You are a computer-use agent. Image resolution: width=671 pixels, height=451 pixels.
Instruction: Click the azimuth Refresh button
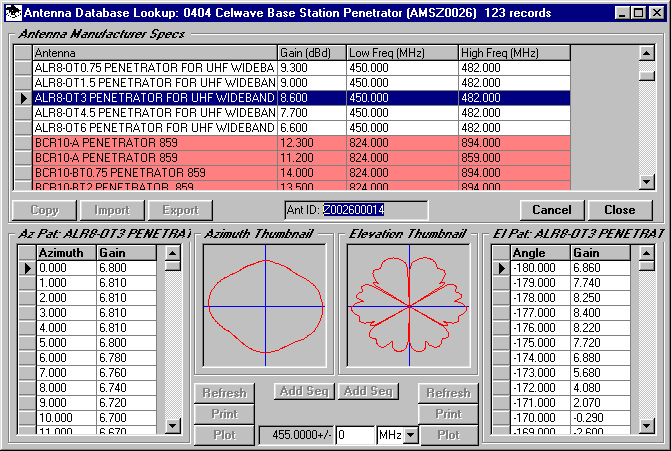tap(224, 393)
